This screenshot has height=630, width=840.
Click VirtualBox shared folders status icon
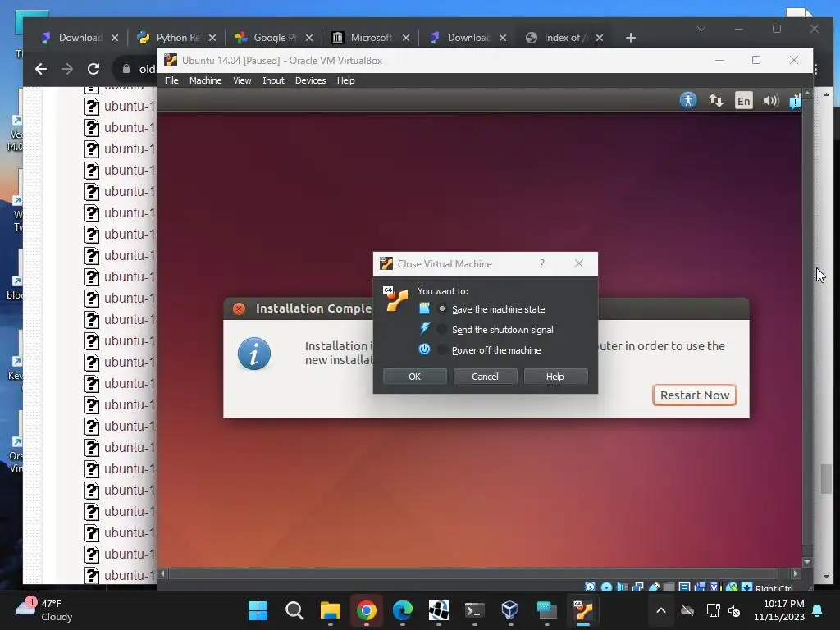(x=669, y=587)
